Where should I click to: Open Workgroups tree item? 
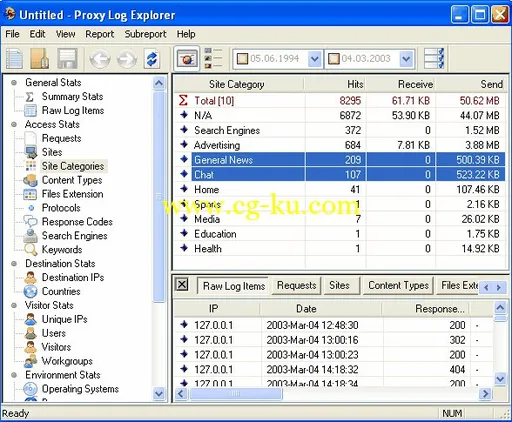click(x=67, y=361)
